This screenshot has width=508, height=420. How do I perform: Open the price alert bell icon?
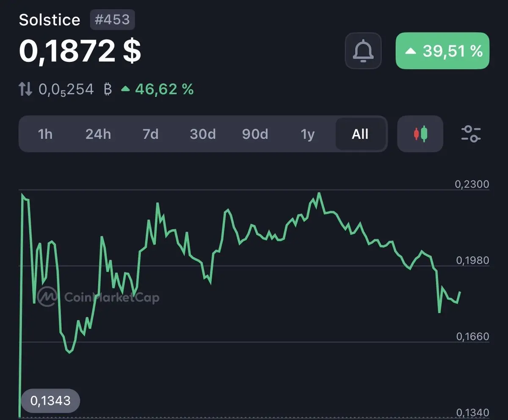coord(363,51)
